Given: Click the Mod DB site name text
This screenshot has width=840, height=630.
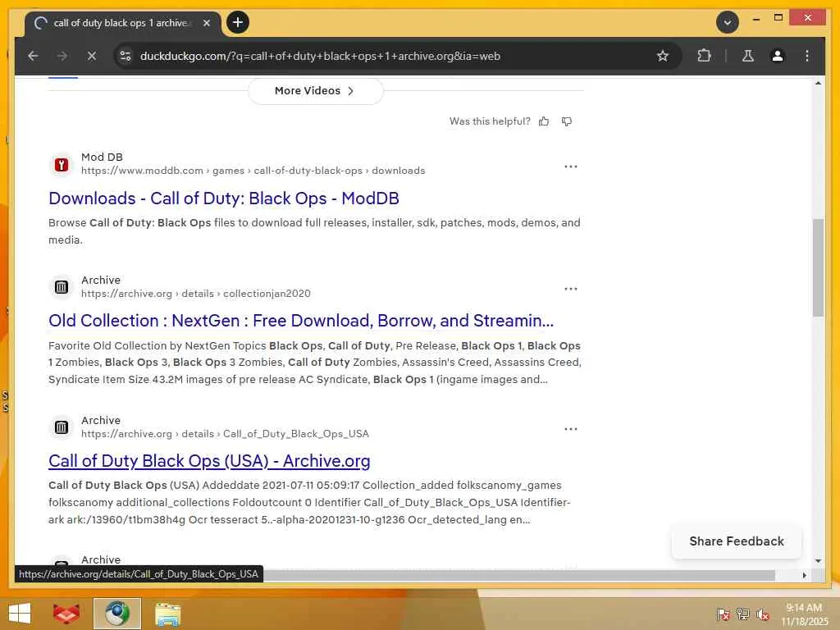Looking at the screenshot, I should pyautogui.click(x=102, y=157).
